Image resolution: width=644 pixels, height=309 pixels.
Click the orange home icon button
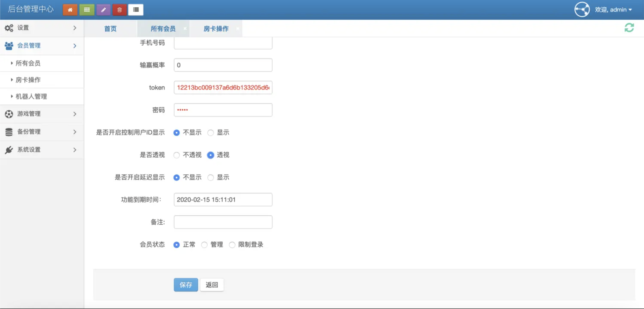click(x=70, y=10)
